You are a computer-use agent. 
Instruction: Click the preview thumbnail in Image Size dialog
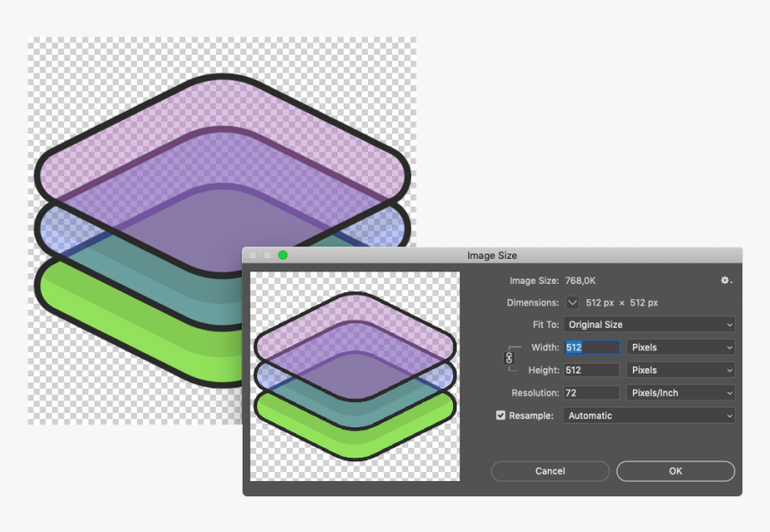tap(355, 376)
